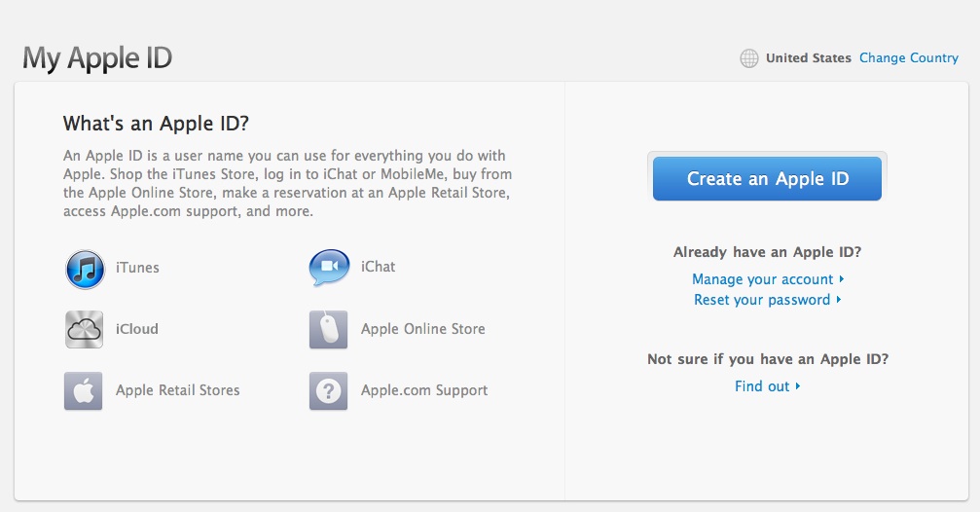Click the United States country label
Image resolution: width=980 pixels, height=512 pixels.
[x=809, y=58]
